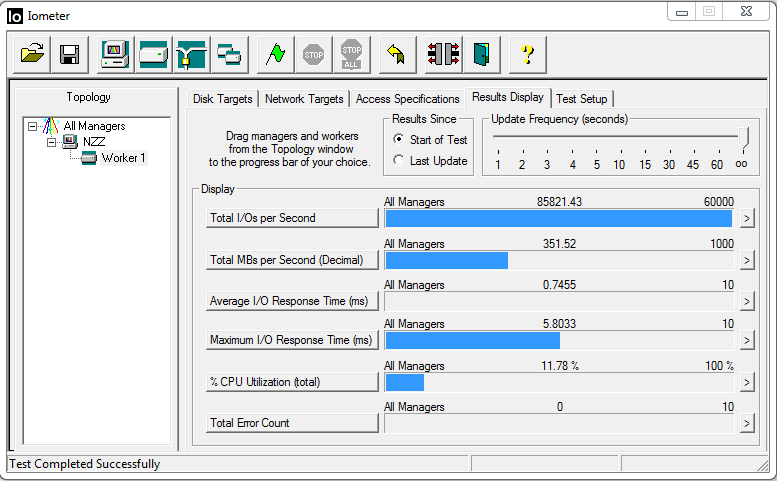Click Total MBs per Second (Decimal) button
The width and height of the screenshot is (777, 481).
(292, 260)
